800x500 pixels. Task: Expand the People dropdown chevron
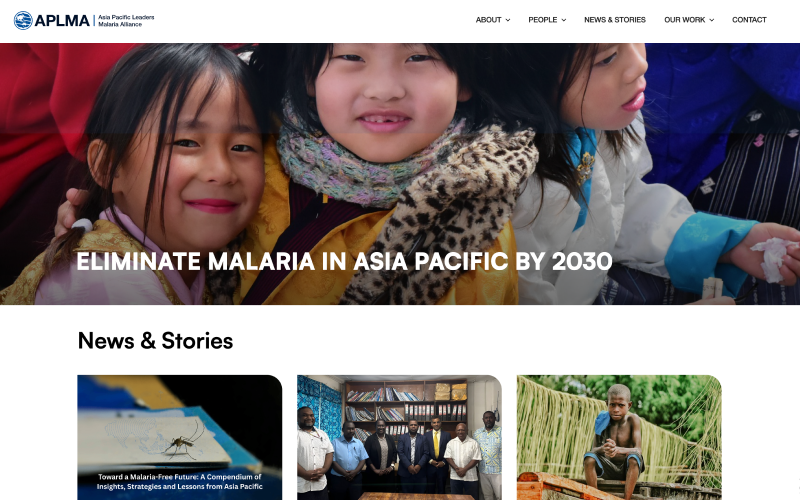(564, 20)
